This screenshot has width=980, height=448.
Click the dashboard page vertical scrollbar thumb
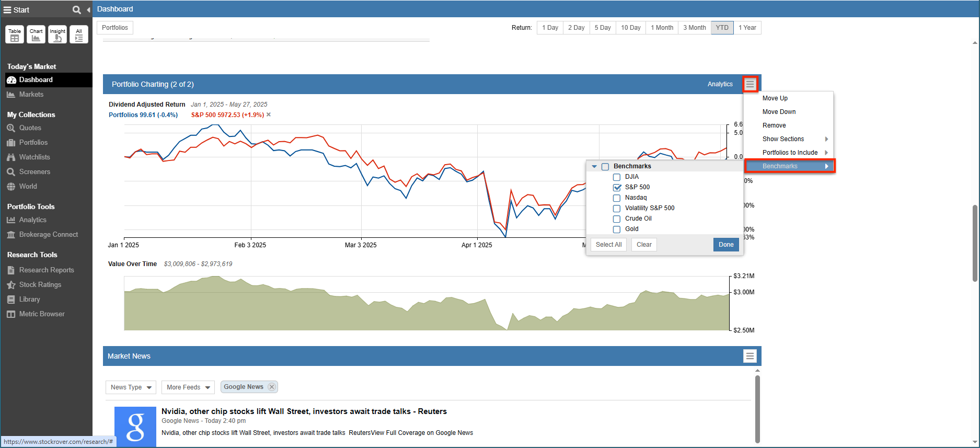[975, 243]
